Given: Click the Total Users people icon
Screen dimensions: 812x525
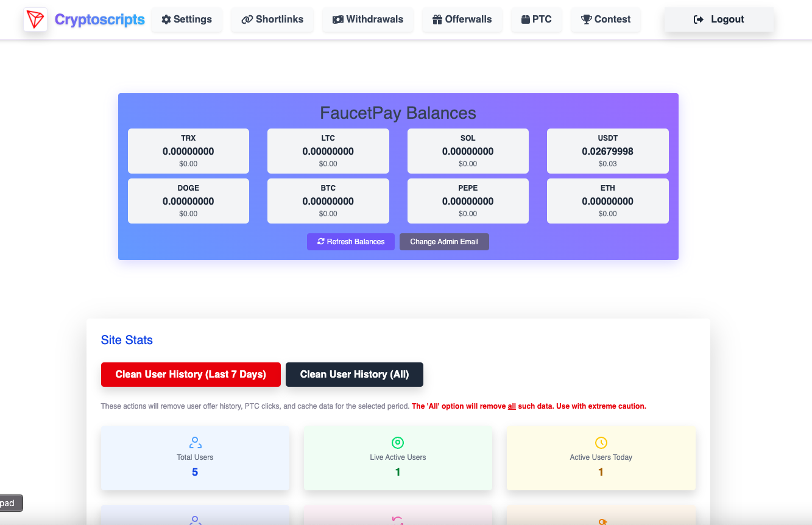Looking at the screenshot, I should [x=195, y=443].
